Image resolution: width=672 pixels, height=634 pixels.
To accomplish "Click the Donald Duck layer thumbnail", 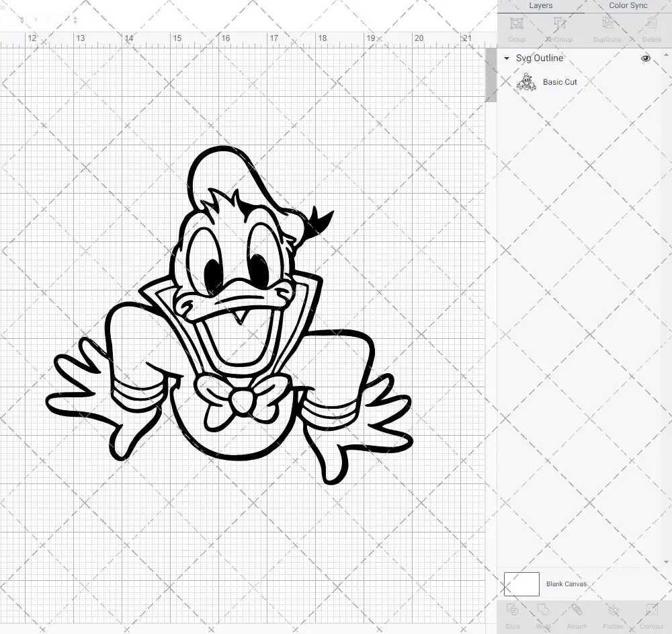I will coord(528,81).
